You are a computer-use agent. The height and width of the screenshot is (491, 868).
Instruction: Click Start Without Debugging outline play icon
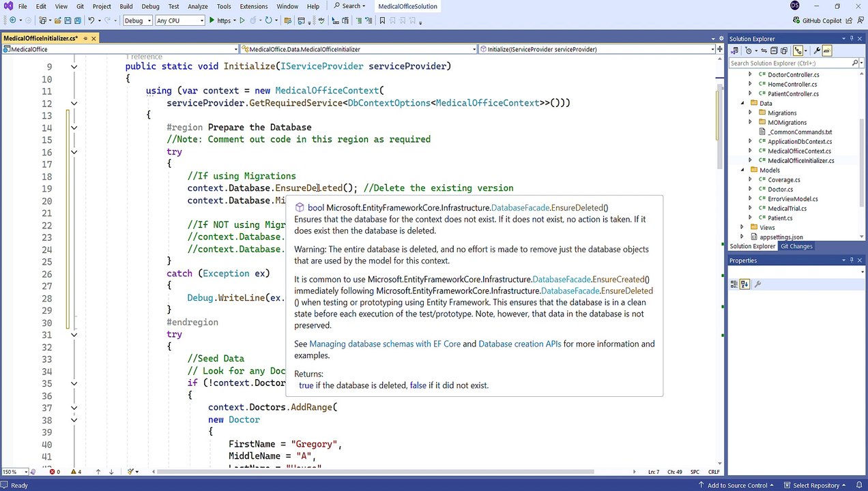click(242, 20)
